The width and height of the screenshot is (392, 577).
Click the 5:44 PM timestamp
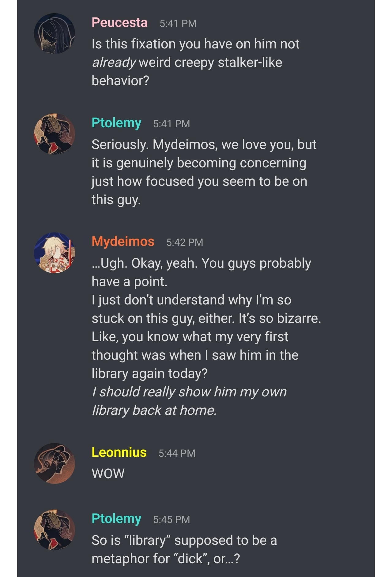177,453
